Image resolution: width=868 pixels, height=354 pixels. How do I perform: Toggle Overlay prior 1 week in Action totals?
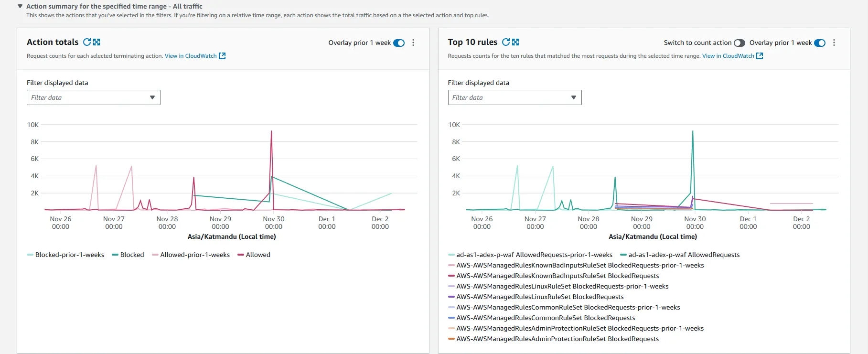click(399, 43)
